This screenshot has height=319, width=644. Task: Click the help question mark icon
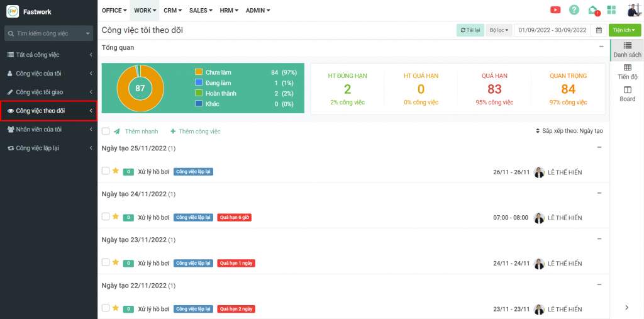[574, 10]
